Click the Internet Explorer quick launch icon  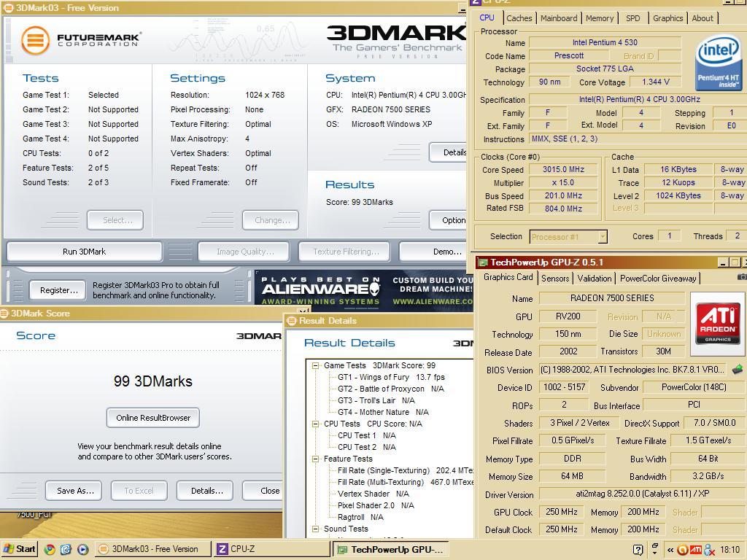[x=66, y=549]
